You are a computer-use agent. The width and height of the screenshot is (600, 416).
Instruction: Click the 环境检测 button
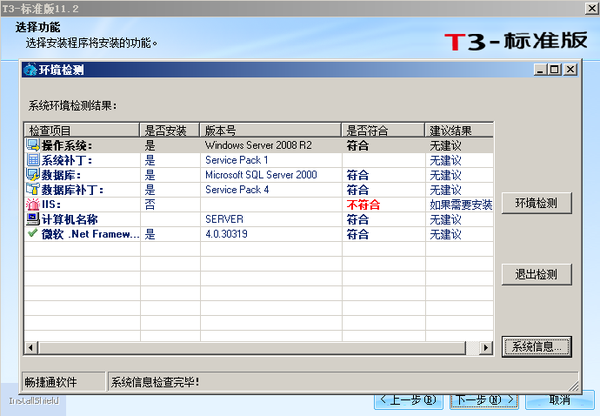536,203
